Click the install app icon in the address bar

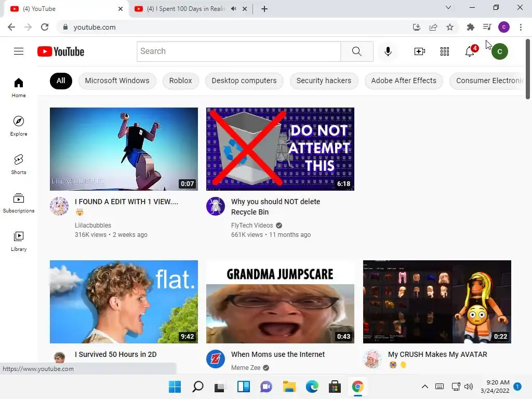coord(417,27)
